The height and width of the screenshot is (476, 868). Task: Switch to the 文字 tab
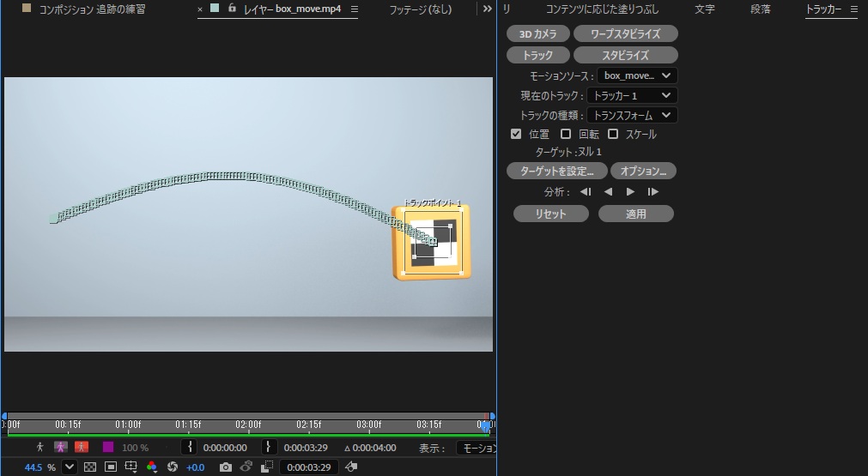pyautogui.click(x=705, y=9)
